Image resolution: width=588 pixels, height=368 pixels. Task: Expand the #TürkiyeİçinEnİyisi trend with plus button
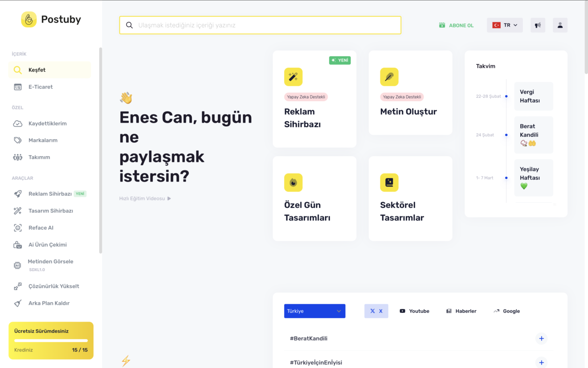click(541, 363)
